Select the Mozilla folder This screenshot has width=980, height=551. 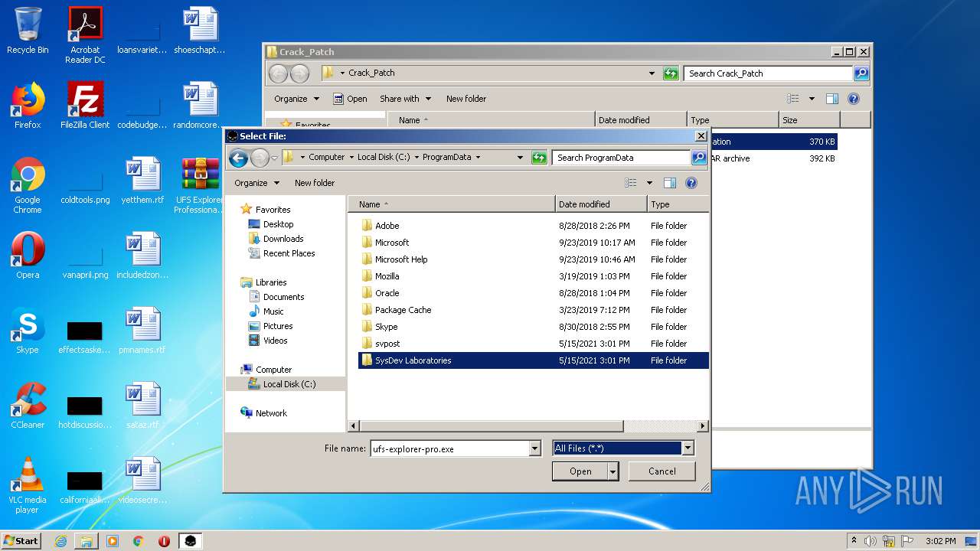(x=533, y=276)
